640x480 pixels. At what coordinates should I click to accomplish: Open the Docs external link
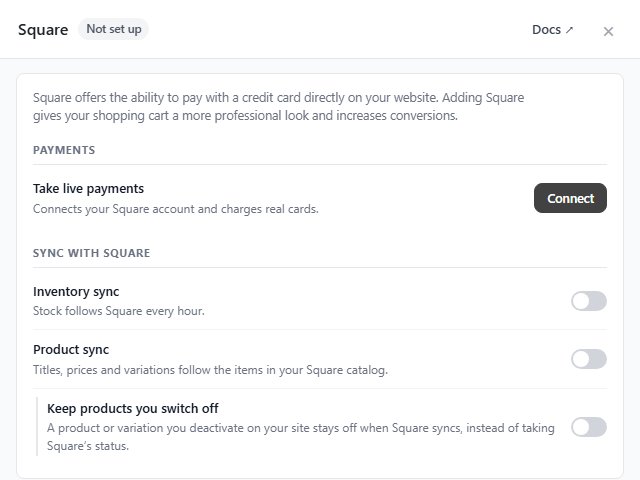(x=553, y=30)
